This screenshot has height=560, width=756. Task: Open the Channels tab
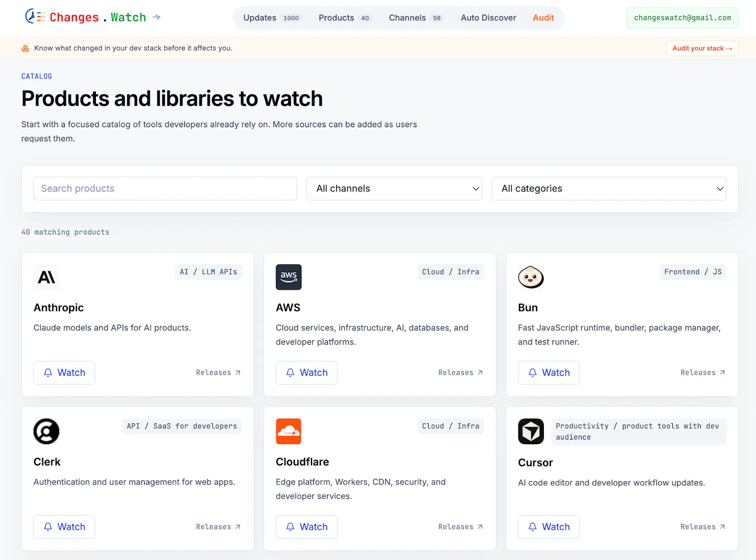pos(415,18)
